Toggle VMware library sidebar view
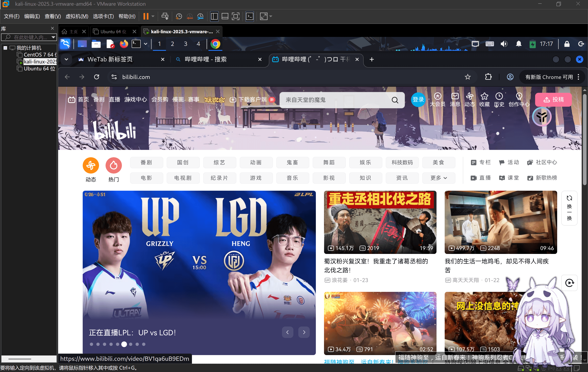 coord(214,16)
